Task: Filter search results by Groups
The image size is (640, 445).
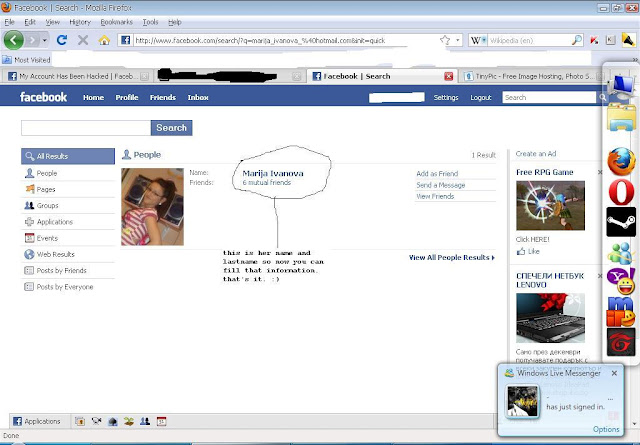Action: [x=68, y=205]
